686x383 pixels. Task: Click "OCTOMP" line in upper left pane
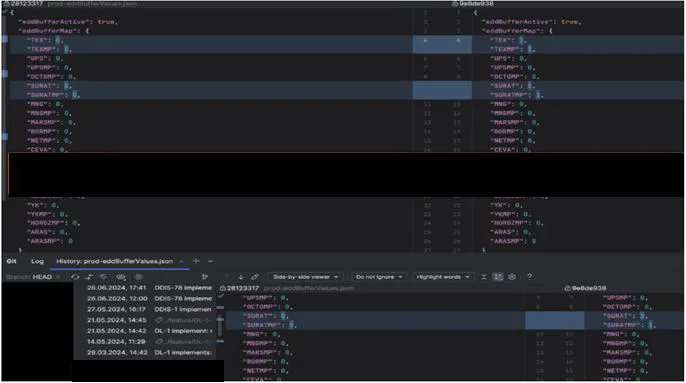point(52,77)
